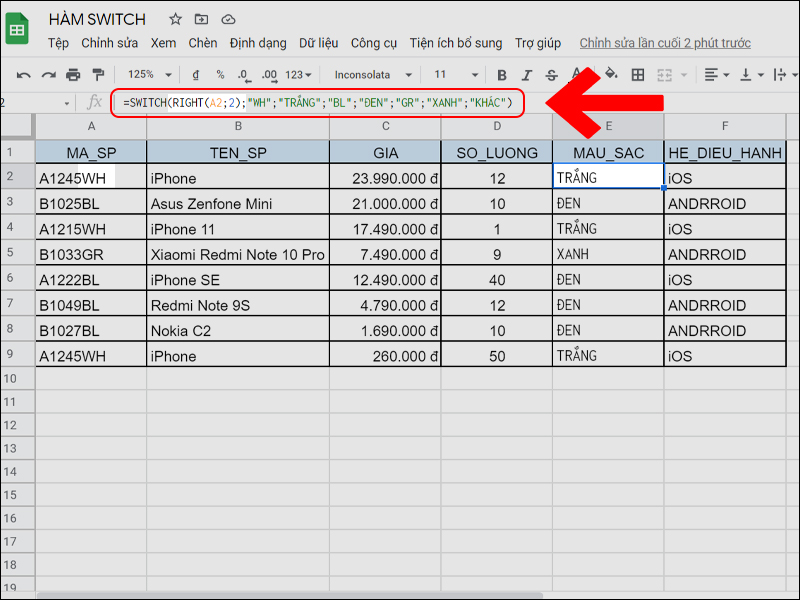Viewport: 800px width, 600px height.
Task: Open the 125% zoom dropdown
Action: tap(148, 75)
